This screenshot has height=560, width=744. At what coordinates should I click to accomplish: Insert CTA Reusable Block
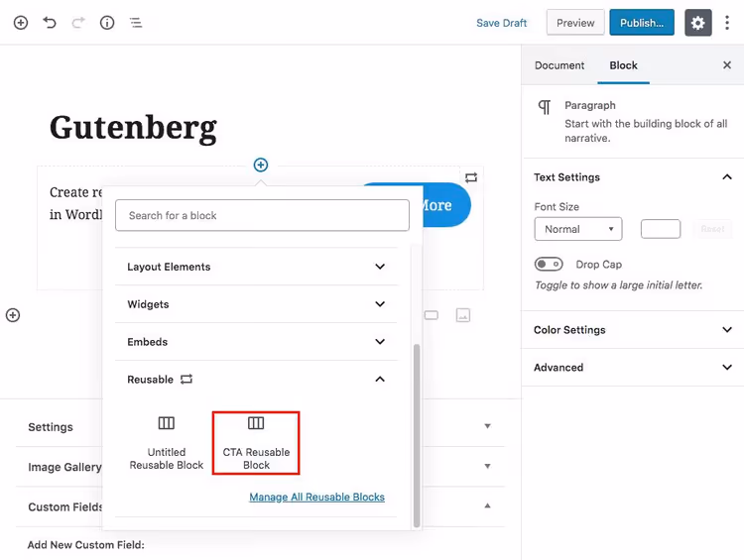[256, 442]
